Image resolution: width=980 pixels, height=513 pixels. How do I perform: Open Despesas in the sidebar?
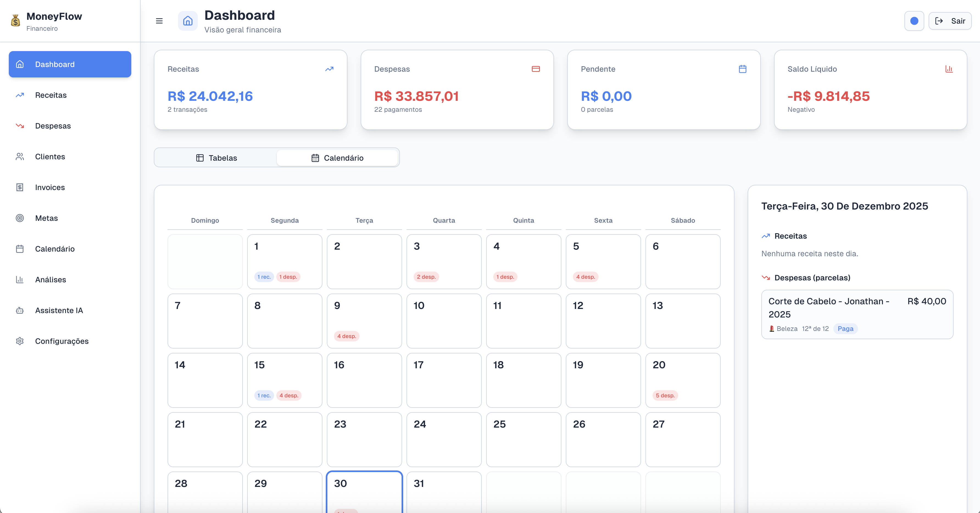70,126
